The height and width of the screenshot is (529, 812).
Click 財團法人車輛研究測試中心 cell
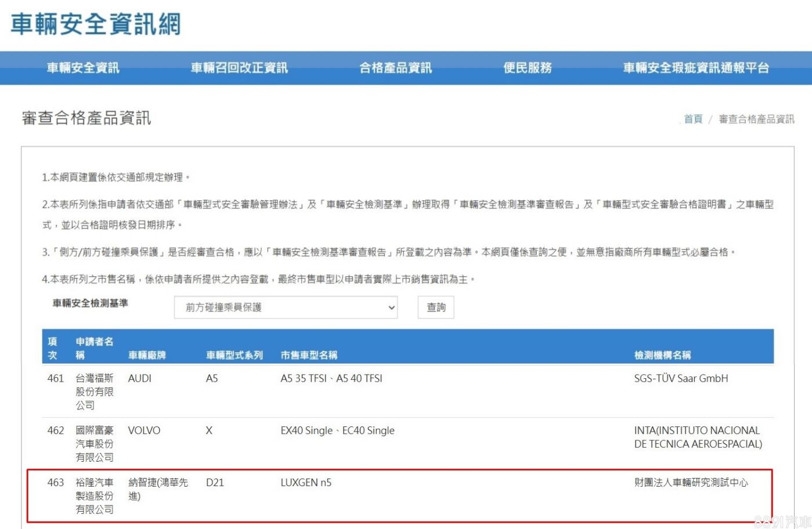tap(691, 483)
